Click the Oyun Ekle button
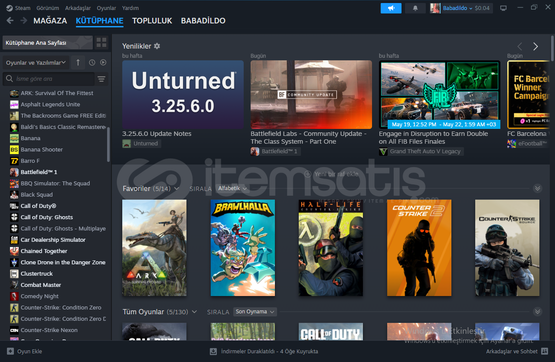This screenshot has height=362, width=555. (x=25, y=351)
